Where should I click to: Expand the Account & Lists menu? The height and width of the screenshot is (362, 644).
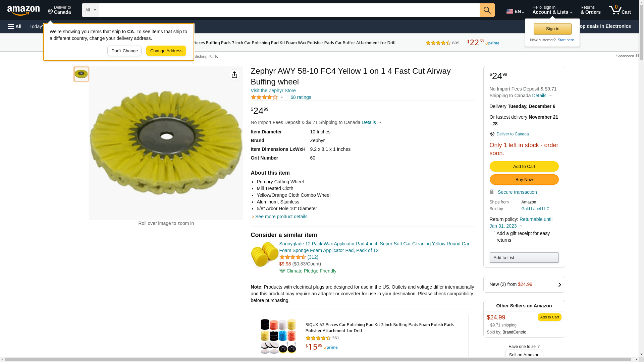[x=552, y=10]
